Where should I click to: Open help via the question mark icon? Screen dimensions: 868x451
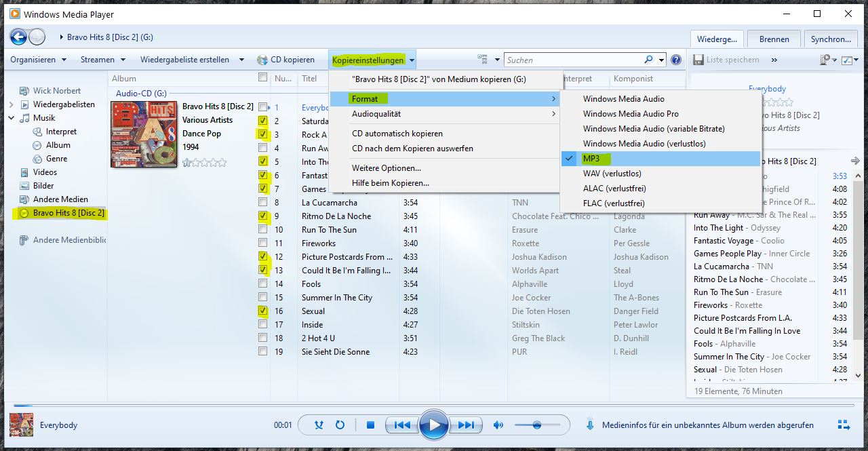675,59
